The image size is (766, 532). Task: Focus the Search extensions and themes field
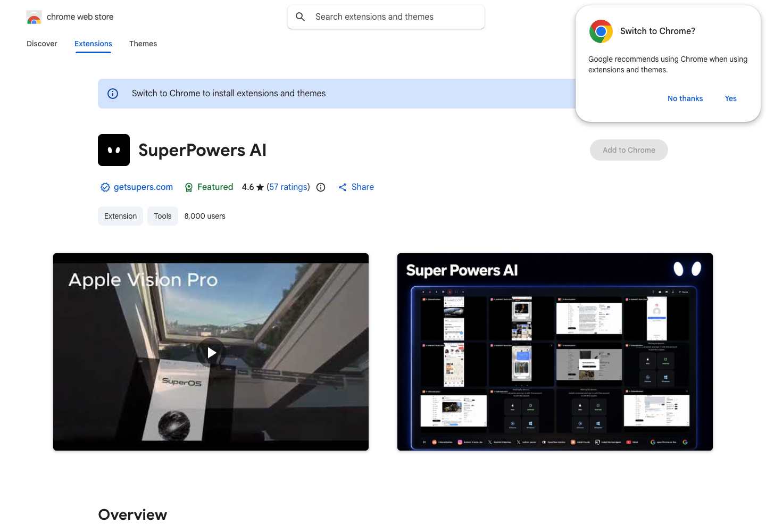[x=386, y=17]
